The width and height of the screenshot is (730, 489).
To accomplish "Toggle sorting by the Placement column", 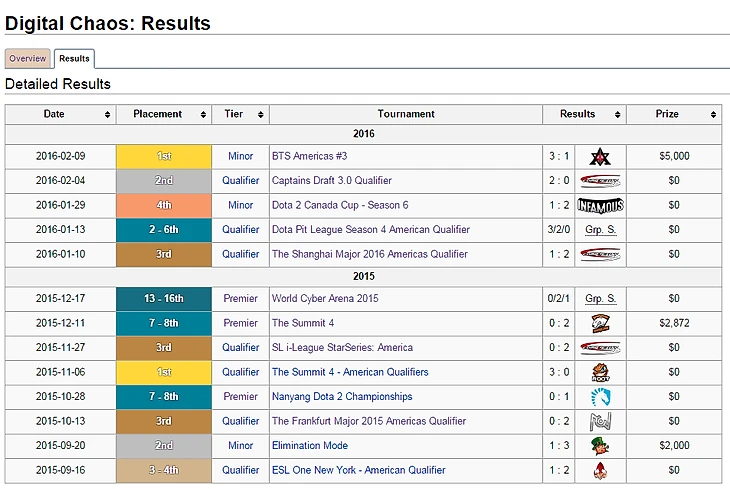I will click(x=204, y=115).
